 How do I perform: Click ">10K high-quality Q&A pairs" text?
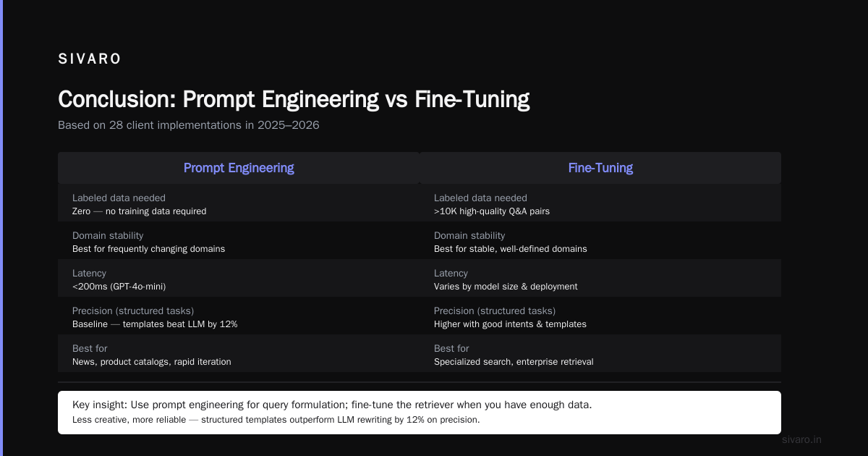492,211
